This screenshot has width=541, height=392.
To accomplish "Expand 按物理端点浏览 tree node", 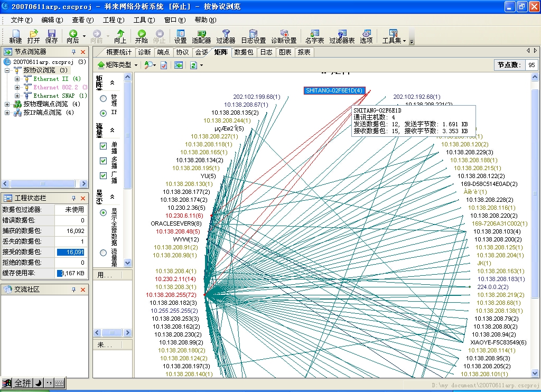I will [x=7, y=104].
